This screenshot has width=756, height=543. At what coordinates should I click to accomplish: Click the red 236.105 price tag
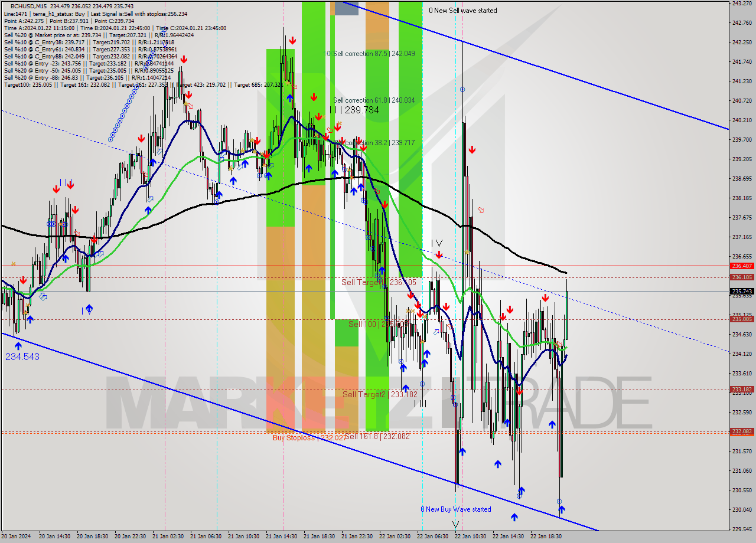[742, 277]
